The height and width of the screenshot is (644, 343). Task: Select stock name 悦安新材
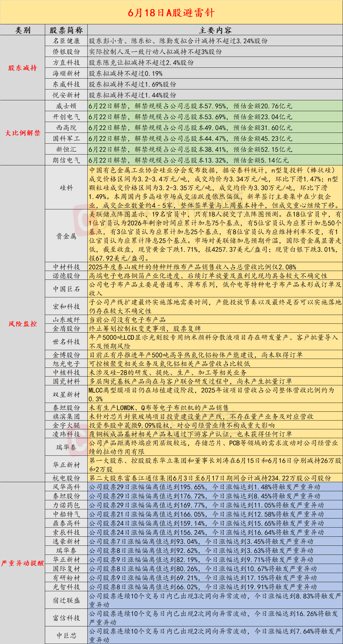66,95
